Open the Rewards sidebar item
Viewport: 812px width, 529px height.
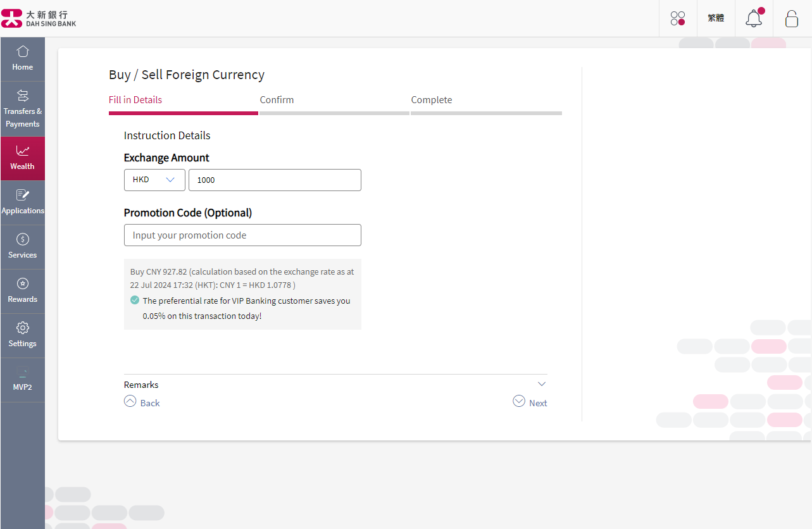click(x=23, y=291)
